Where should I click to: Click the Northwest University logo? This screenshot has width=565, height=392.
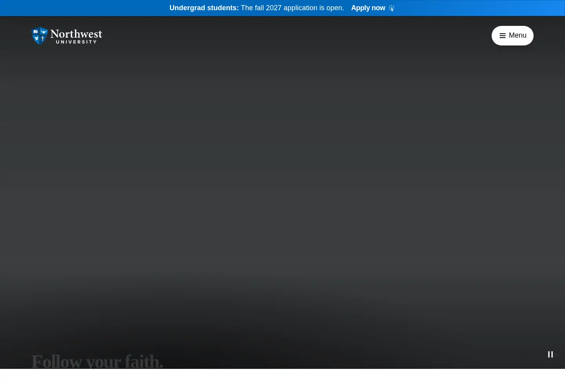pos(67,36)
